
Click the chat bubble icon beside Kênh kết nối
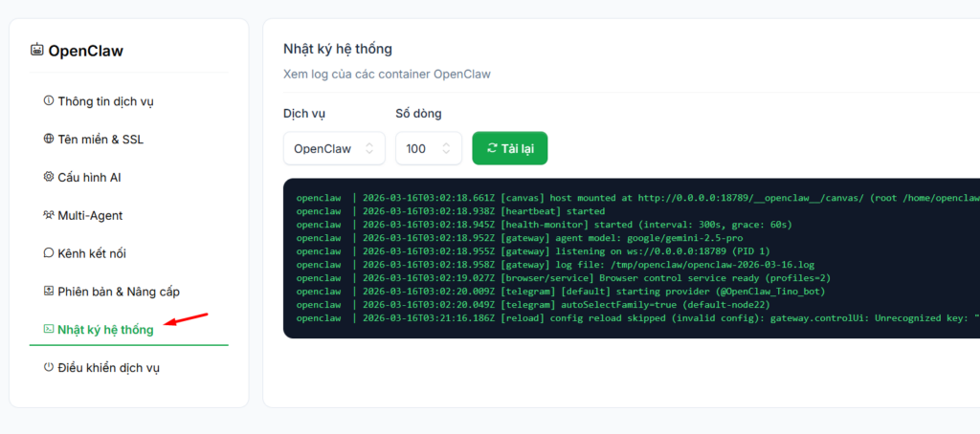click(x=49, y=253)
